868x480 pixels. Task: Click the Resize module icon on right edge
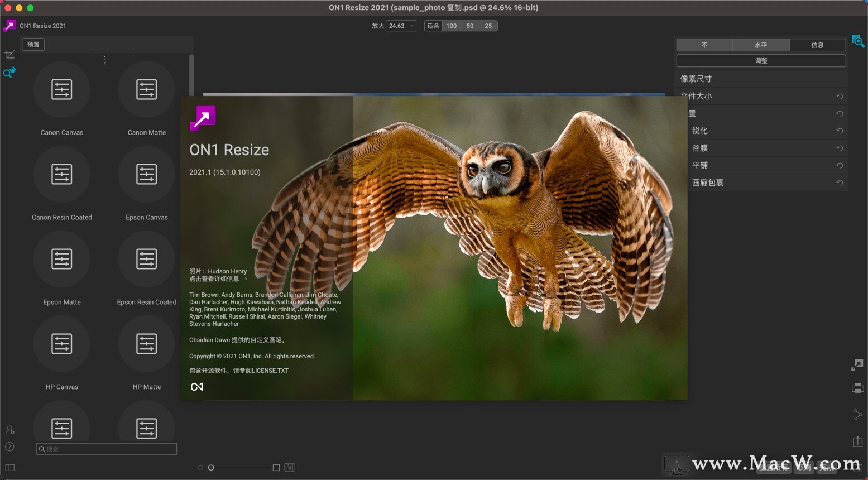857,365
